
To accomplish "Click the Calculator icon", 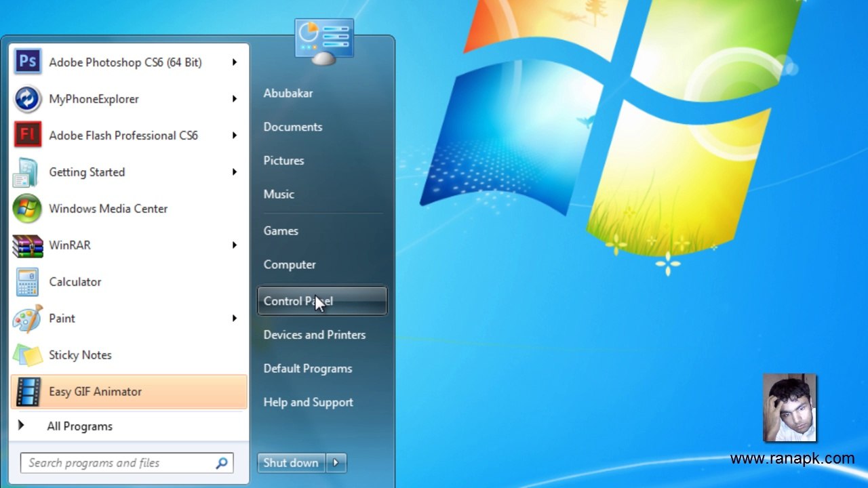I will click(27, 282).
